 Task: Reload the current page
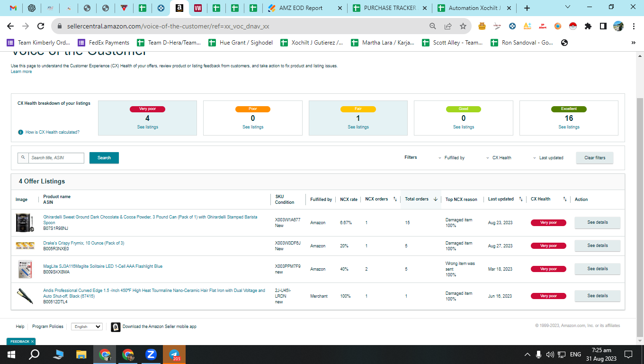point(41,26)
